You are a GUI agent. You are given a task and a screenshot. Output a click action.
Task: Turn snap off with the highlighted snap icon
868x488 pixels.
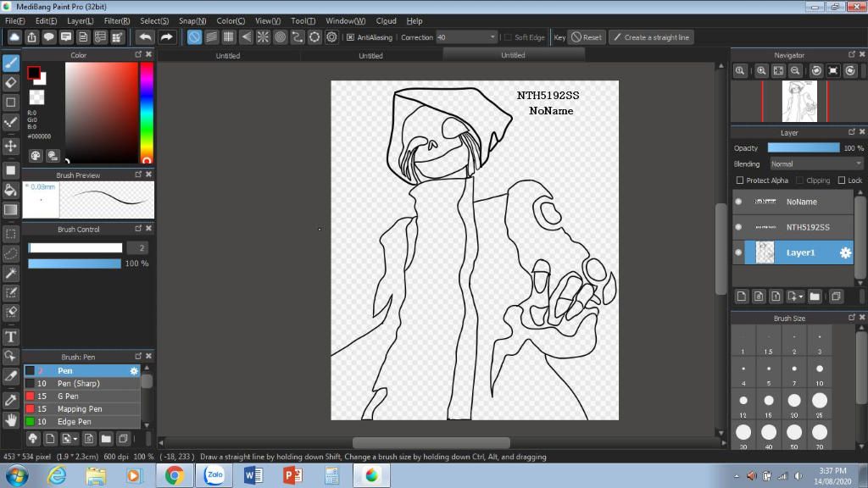(x=194, y=37)
